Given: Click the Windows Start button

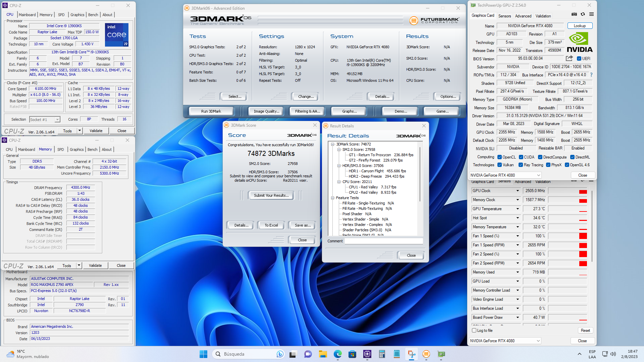Looking at the screenshot, I should tap(203, 354).
